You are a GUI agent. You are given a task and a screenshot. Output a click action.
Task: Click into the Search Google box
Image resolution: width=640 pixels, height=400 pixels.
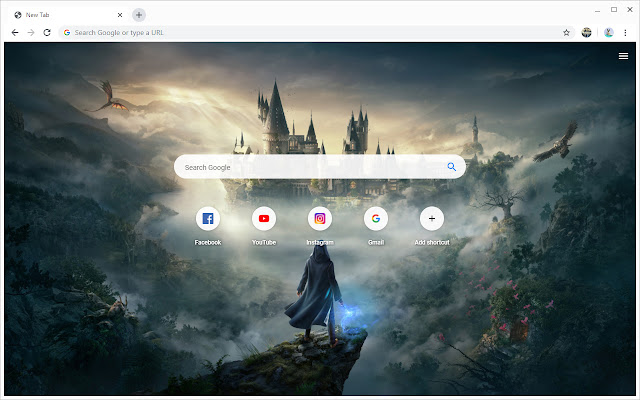click(x=320, y=167)
